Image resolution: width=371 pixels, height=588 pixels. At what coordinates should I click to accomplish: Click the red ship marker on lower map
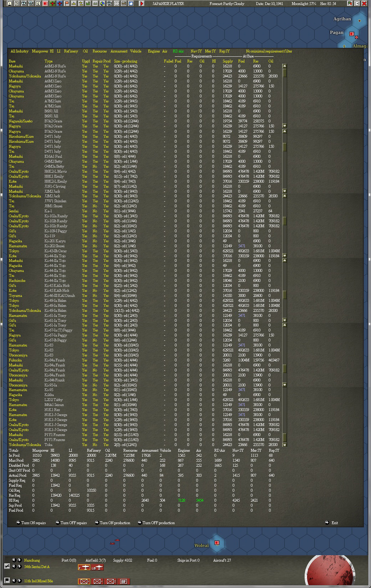coord(115,542)
